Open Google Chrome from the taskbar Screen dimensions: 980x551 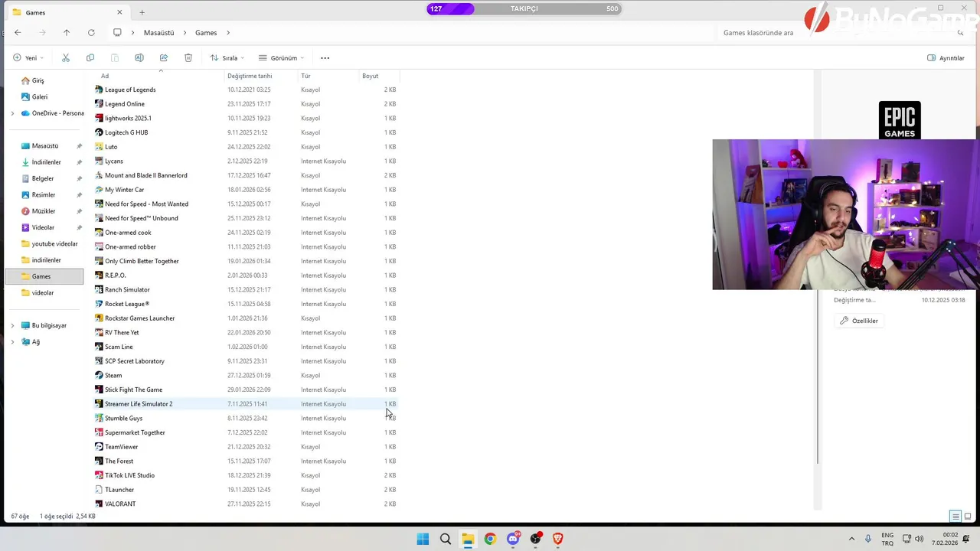pyautogui.click(x=490, y=539)
